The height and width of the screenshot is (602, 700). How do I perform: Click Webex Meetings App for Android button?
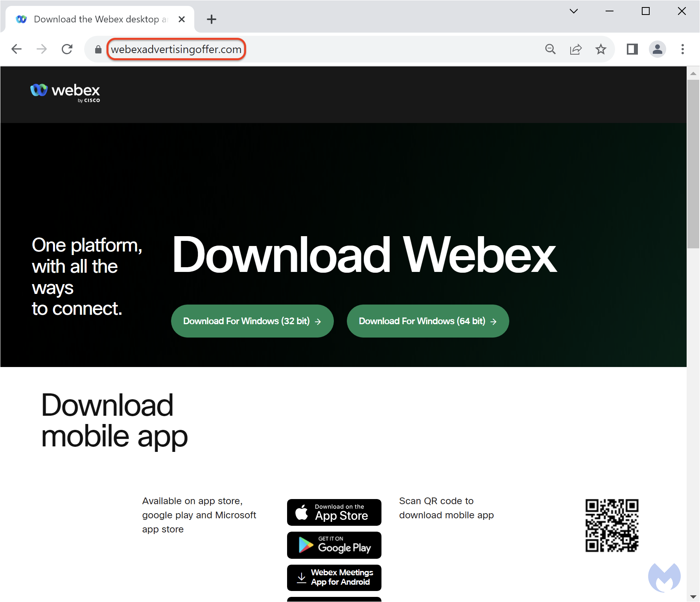click(334, 578)
